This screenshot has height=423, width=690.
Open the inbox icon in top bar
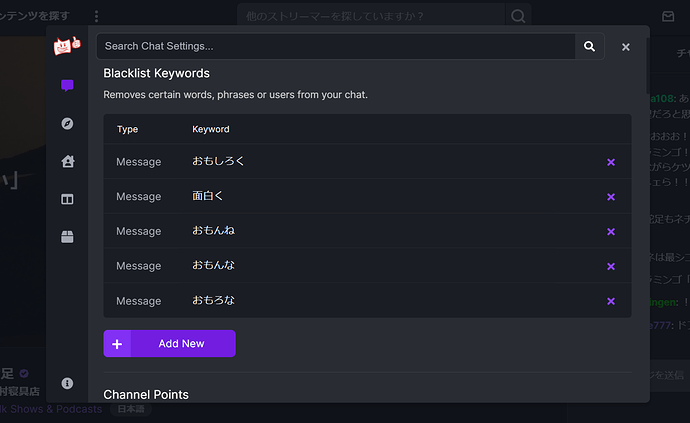[668, 16]
